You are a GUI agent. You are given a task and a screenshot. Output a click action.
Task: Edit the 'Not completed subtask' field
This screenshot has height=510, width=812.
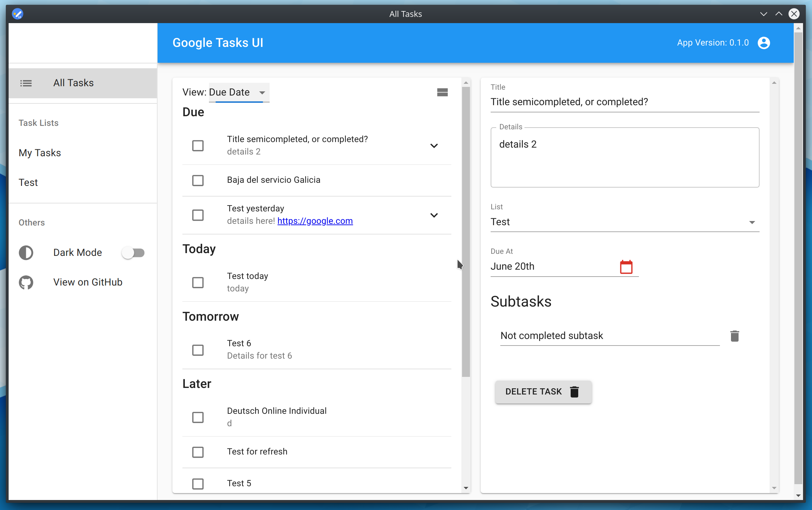(x=610, y=336)
